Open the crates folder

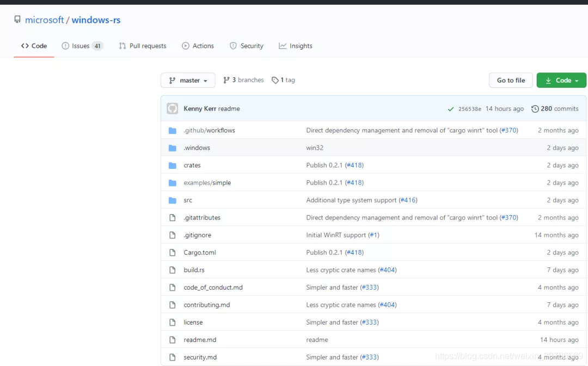coord(192,165)
